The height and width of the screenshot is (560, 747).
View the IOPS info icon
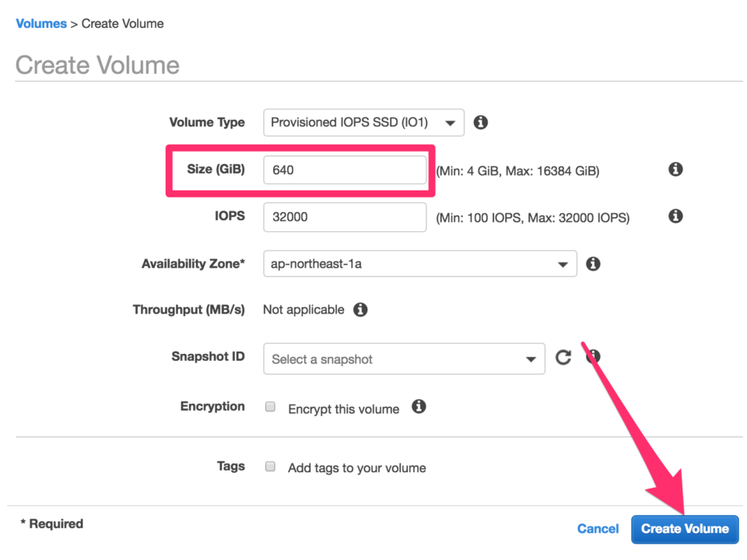pos(675,217)
